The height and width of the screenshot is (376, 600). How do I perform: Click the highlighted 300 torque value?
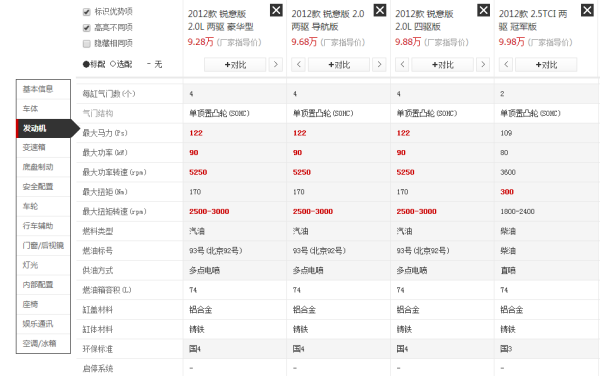click(x=507, y=192)
